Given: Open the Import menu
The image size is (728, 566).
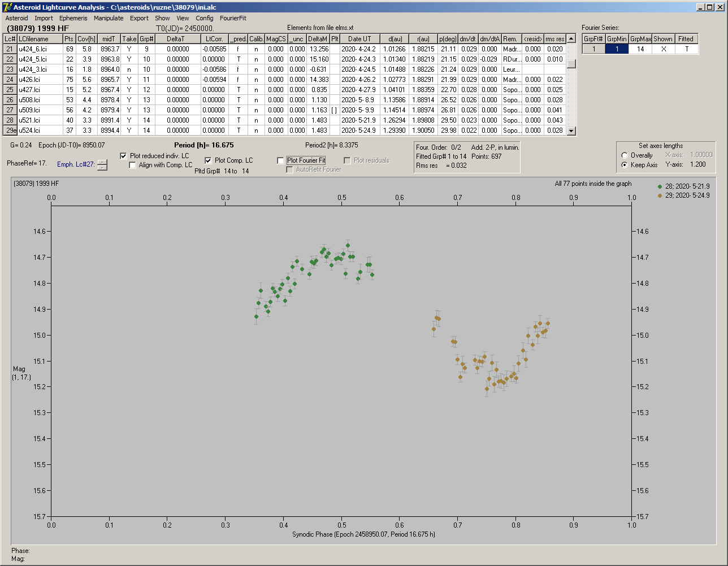Looking at the screenshot, I should [x=44, y=18].
